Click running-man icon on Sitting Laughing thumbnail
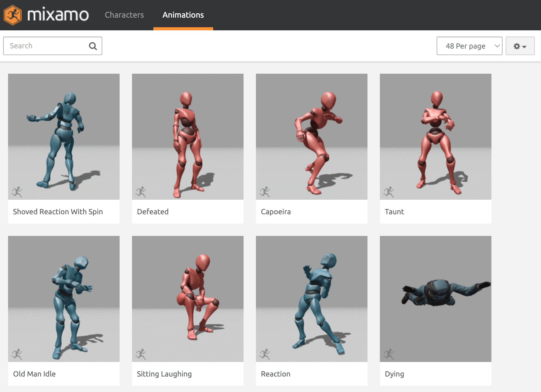The height and width of the screenshot is (392, 541). pyautogui.click(x=141, y=354)
